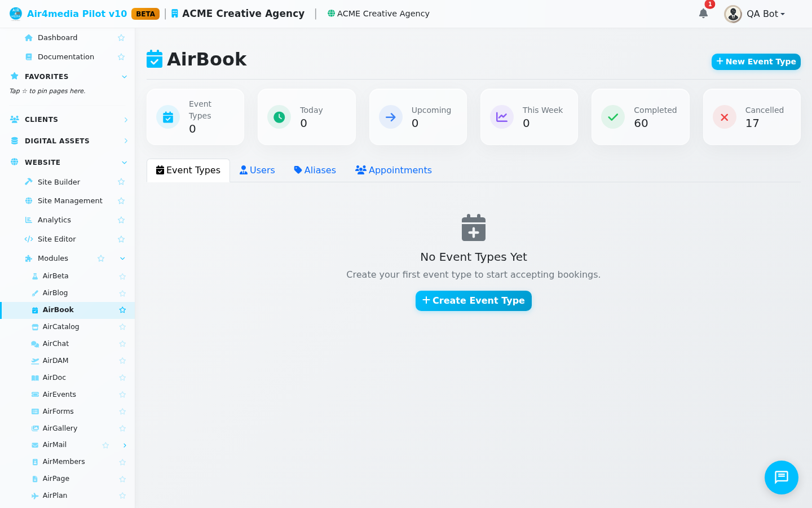Click the AirChat bubbles icon

coord(35,344)
